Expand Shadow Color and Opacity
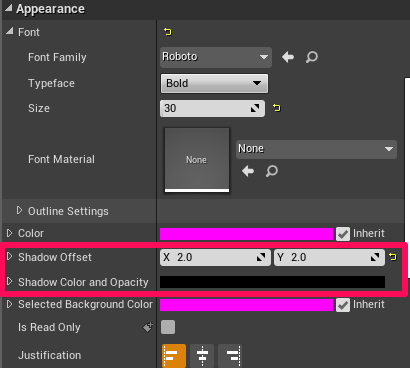Viewport: 410px width, 368px height. 9,281
